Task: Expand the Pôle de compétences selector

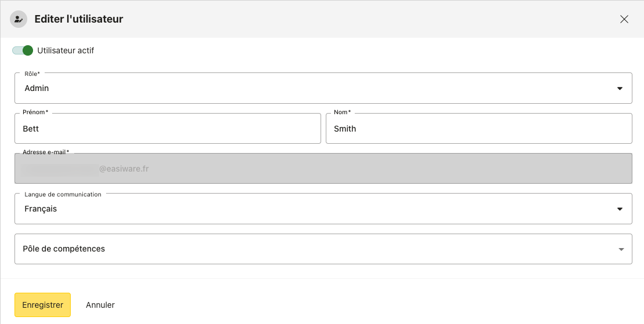Action: [313, 249]
